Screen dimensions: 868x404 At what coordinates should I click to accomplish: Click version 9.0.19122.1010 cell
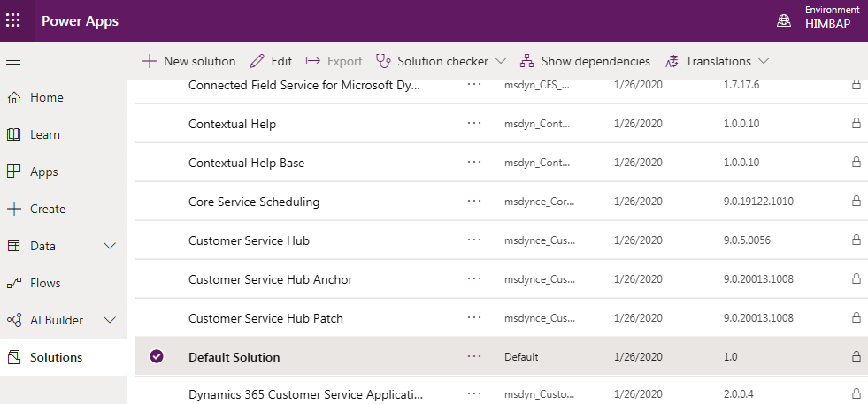758,202
